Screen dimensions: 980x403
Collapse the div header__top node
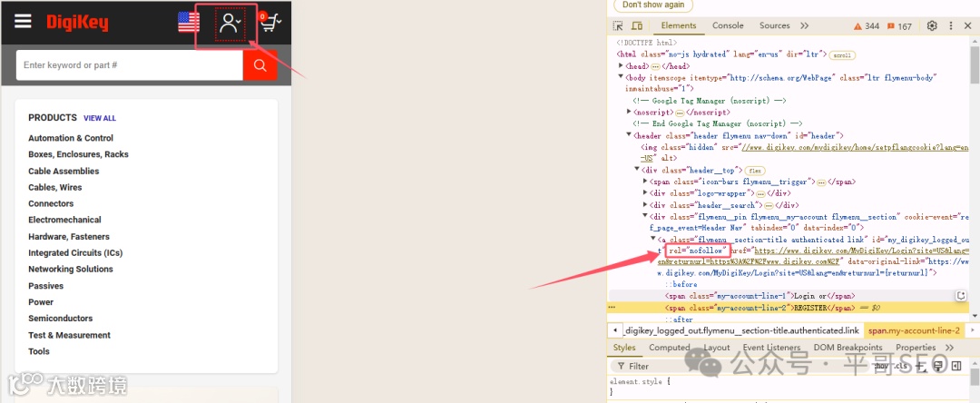tap(637, 170)
